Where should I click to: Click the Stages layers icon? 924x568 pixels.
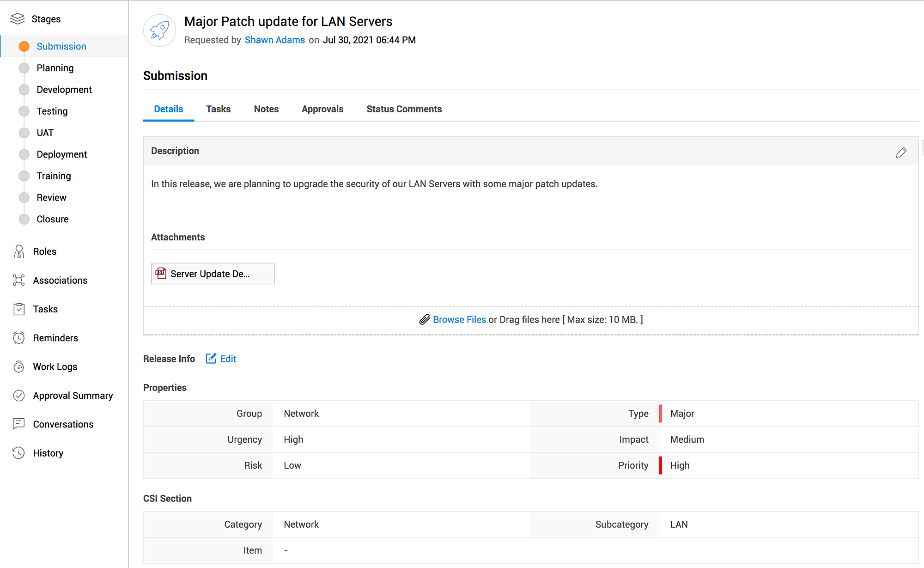(x=18, y=18)
